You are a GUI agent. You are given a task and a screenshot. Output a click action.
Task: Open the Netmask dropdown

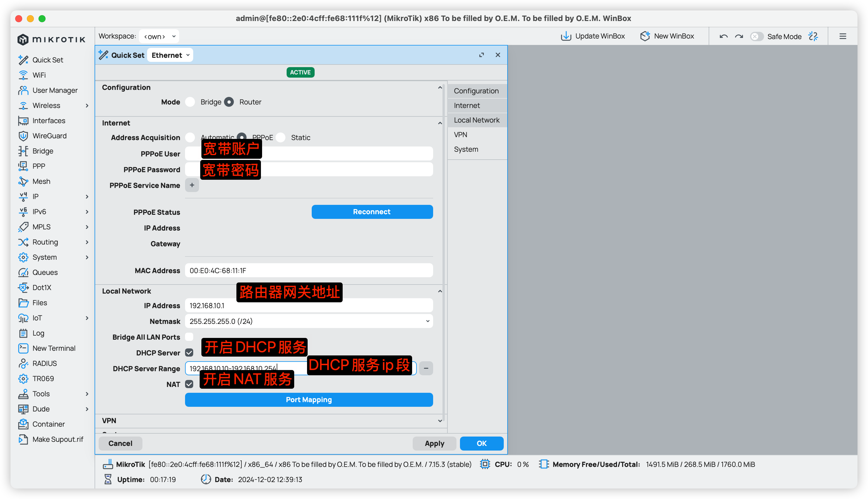[x=309, y=321]
